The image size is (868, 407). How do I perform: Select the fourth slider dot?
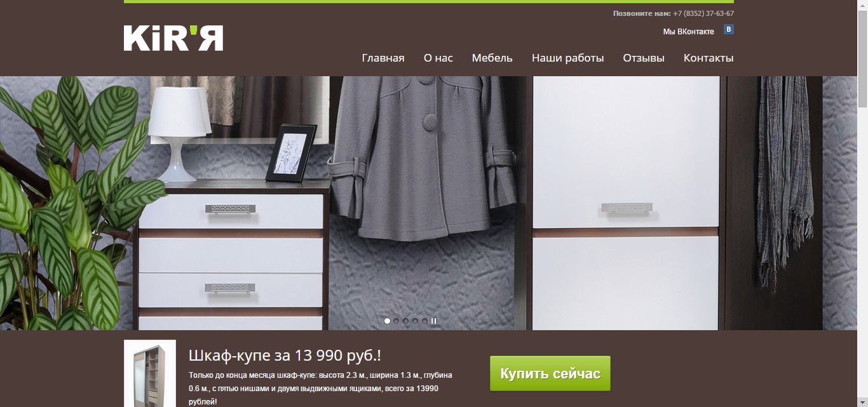(416, 321)
